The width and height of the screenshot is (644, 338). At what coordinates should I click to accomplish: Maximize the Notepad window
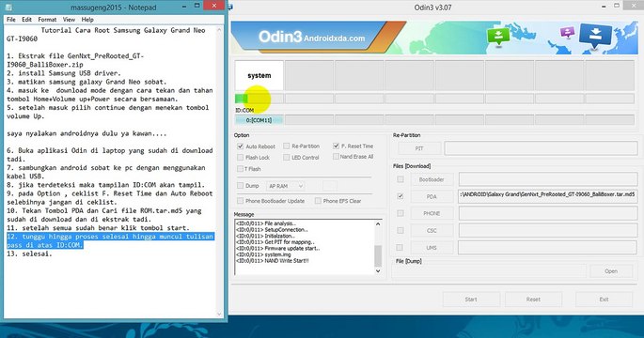(x=197, y=6)
